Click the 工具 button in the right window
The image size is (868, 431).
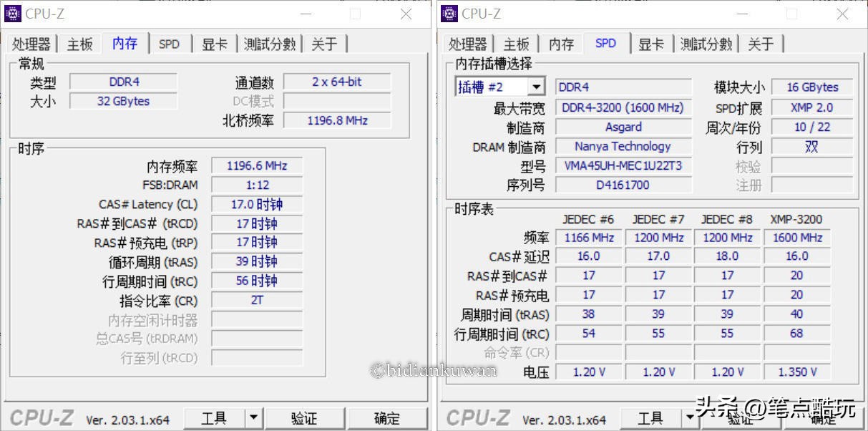[650, 418]
